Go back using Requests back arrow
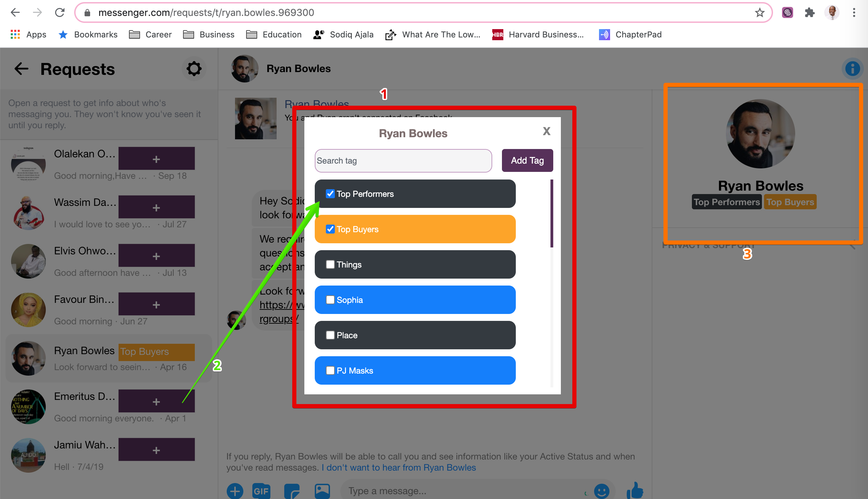This screenshot has width=868, height=499. coord(21,69)
